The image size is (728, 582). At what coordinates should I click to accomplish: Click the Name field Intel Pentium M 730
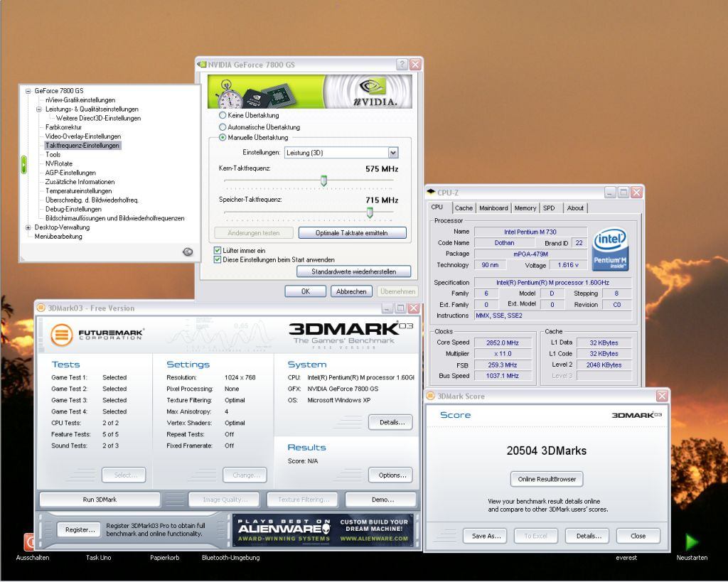point(530,232)
